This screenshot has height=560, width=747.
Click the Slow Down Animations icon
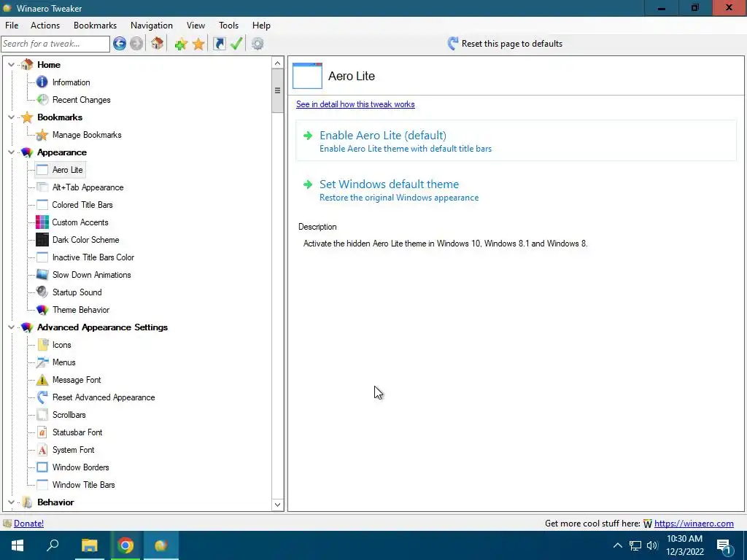[x=42, y=275]
